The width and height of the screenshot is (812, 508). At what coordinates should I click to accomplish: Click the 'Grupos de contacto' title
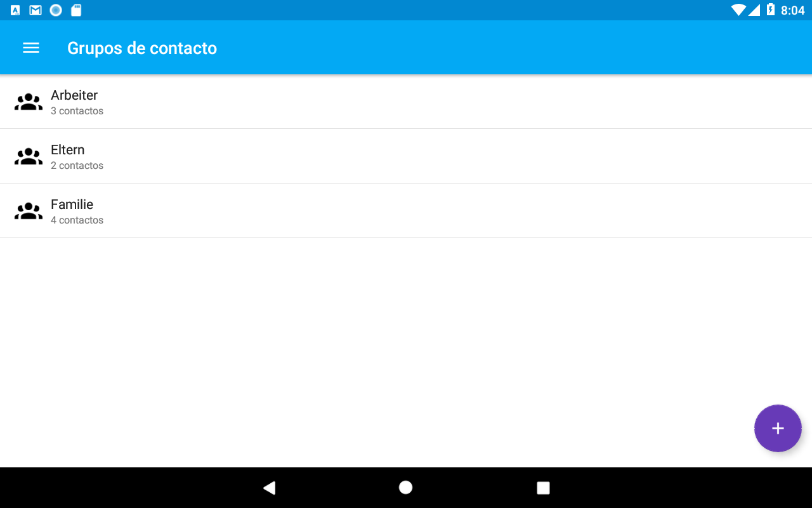pos(142,48)
